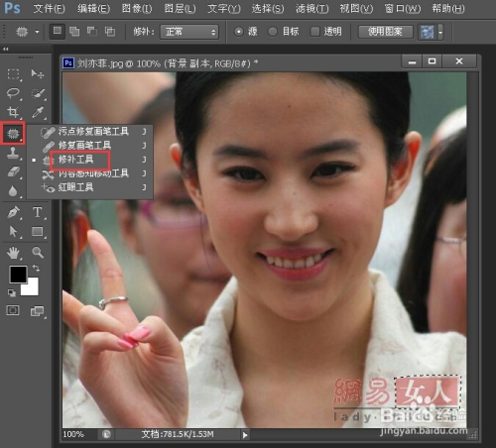
Task: Open the 编辑(E) menu
Action: pos(93,8)
